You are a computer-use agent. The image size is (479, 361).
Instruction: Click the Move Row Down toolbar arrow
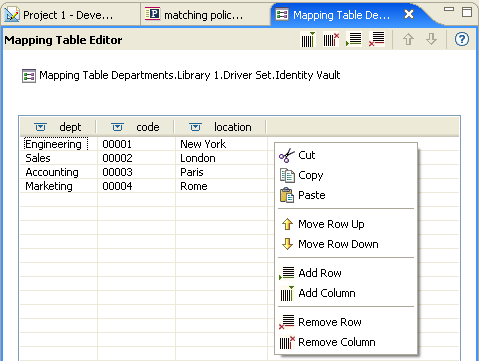coord(431,39)
